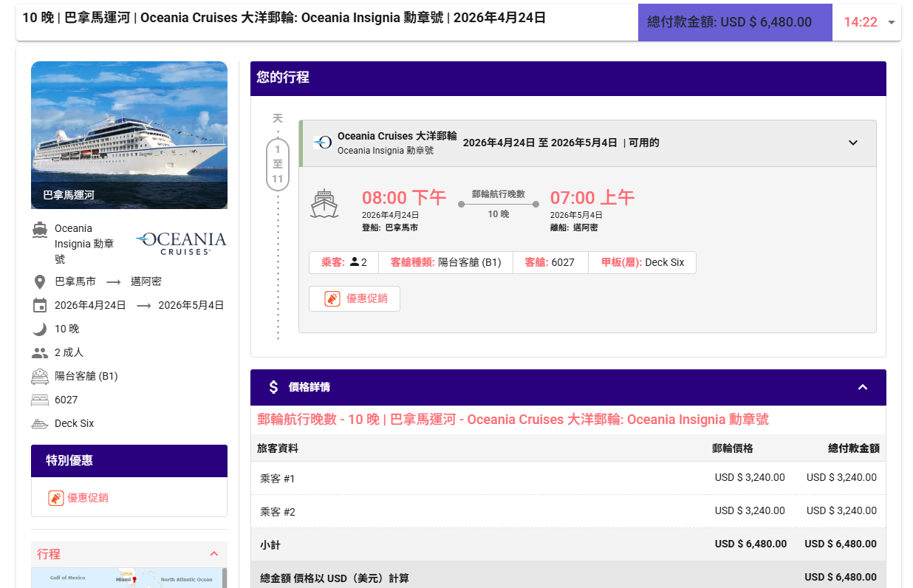The image size is (913, 588).
Task: Click the bed icon beside 陽台客艙 (B1)
Action: (x=40, y=376)
